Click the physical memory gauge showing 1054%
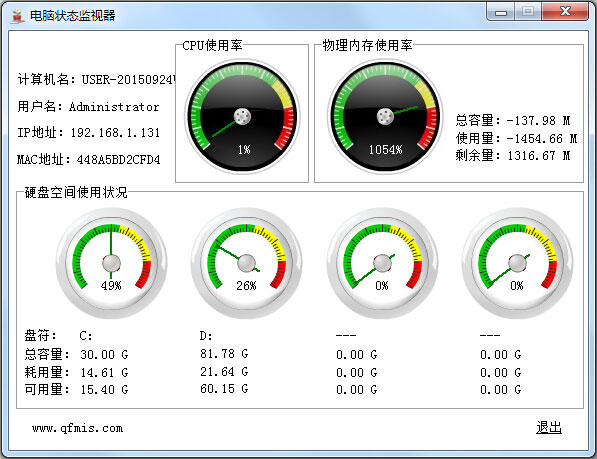 (x=385, y=116)
